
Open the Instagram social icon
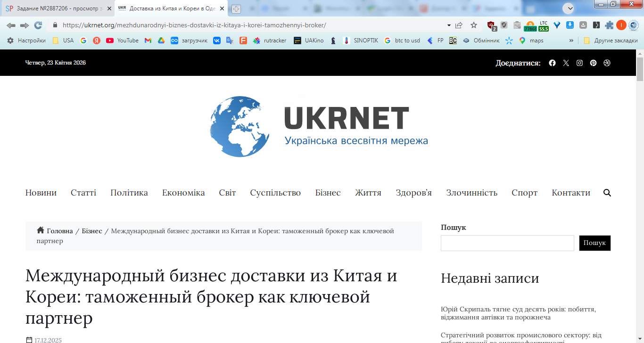[x=580, y=63]
